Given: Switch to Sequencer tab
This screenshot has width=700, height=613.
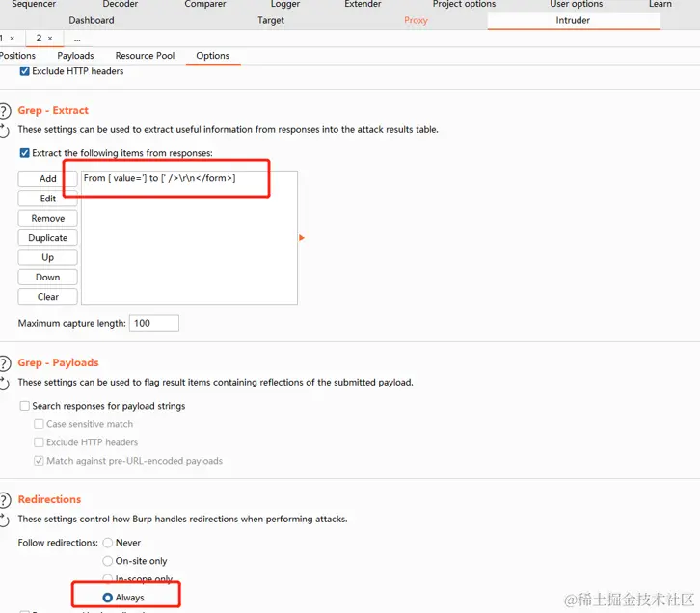Looking at the screenshot, I should click(34, 4).
